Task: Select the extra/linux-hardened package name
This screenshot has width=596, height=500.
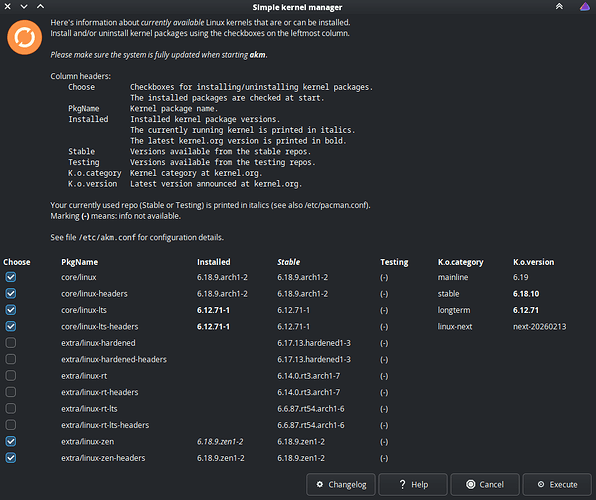Action: 98,343
